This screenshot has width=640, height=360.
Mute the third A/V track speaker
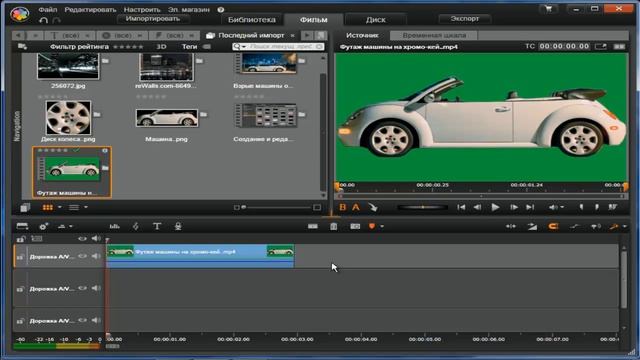tap(96, 320)
